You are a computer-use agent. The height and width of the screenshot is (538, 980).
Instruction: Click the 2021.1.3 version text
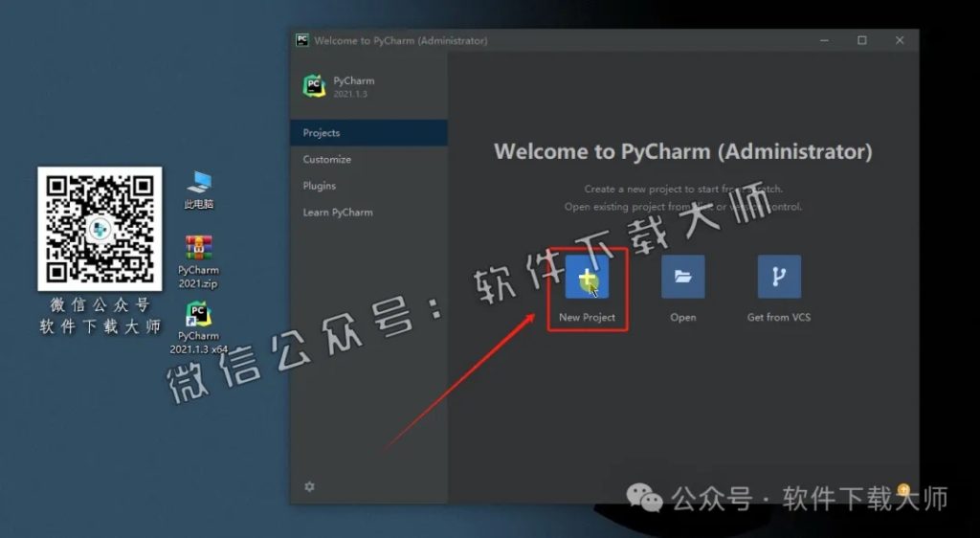tap(350, 95)
